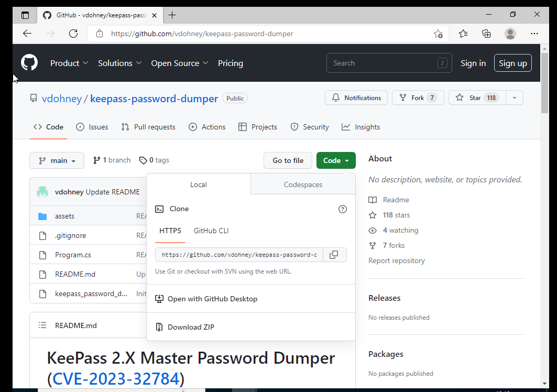Click the site lock icon in the address bar
This screenshot has width=557, height=392.
point(100,34)
